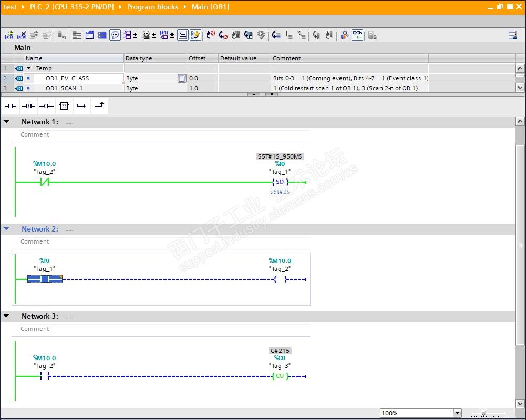Select the %M10.0 contact in Network 3
526x420 pixels.
pos(45,376)
